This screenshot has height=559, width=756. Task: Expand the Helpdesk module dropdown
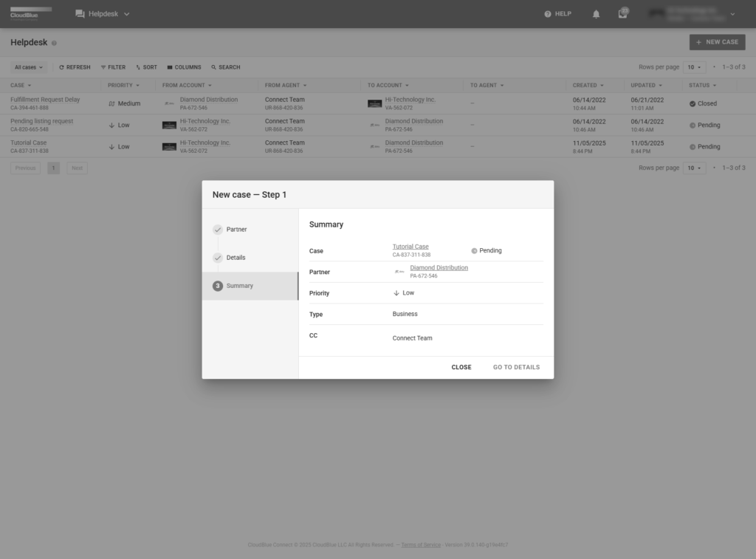pyautogui.click(x=103, y=14)
